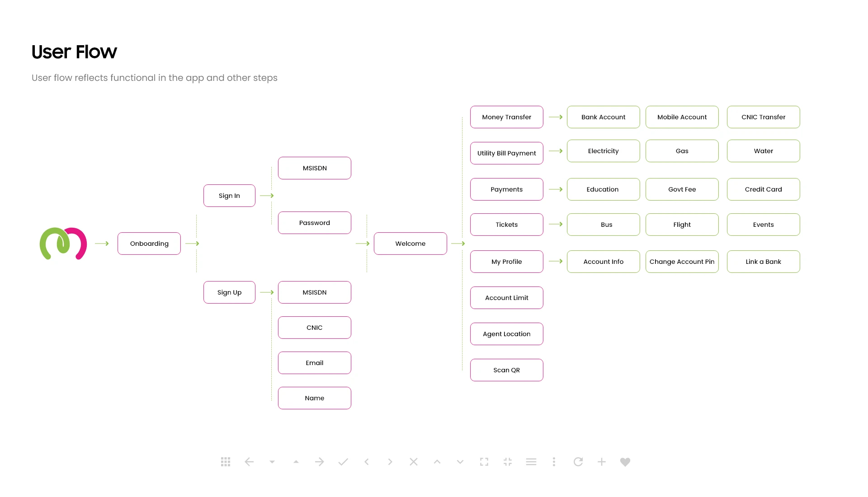Viewport: 868px width, 497px height.
Task: Click the up chevron icon
Action: pyautogui.click(x=437, y=462)
